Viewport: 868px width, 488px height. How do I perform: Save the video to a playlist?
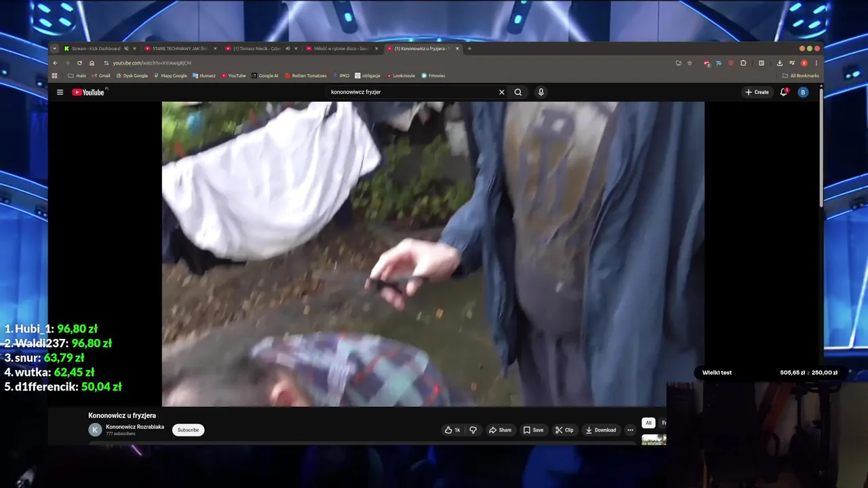click(x=533, y=430)
